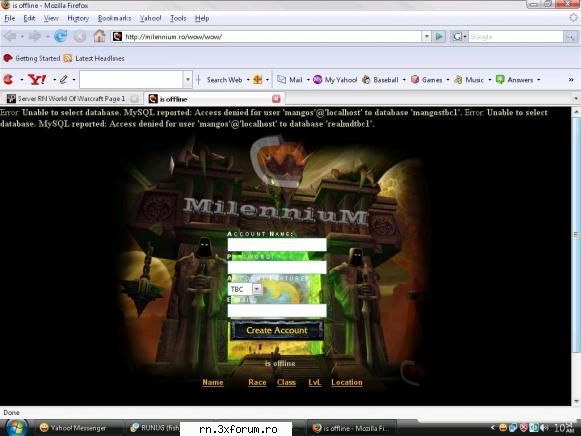Screen dimensions: 581x436
Task: Click the leftmost red Yahoo toolbar icon
Action: [x=8, y=79]
